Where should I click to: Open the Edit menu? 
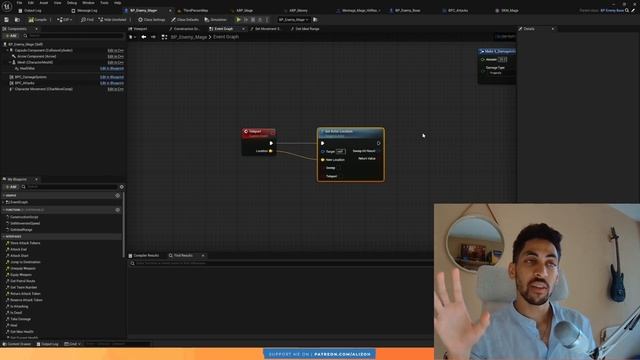click(x=31, y=3)
